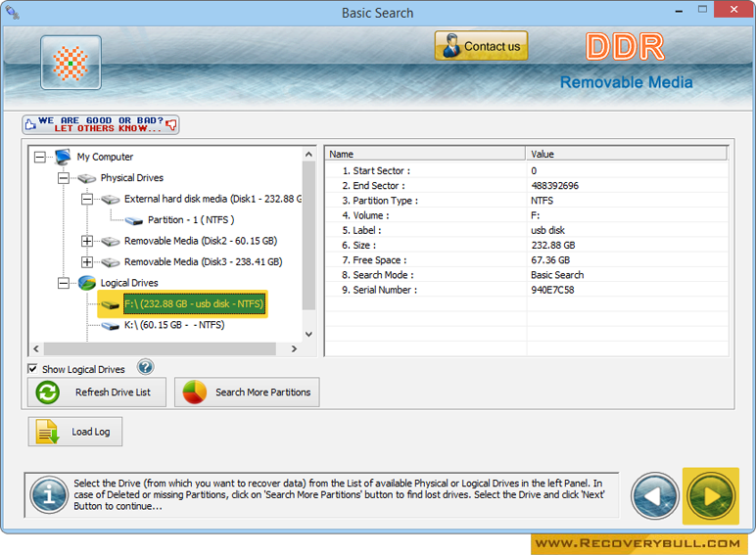The height and width of the screenshot is (555, 756).
Task: Click the Search More Partitions button
Action: pyautogui.click(x=247, y=393)
